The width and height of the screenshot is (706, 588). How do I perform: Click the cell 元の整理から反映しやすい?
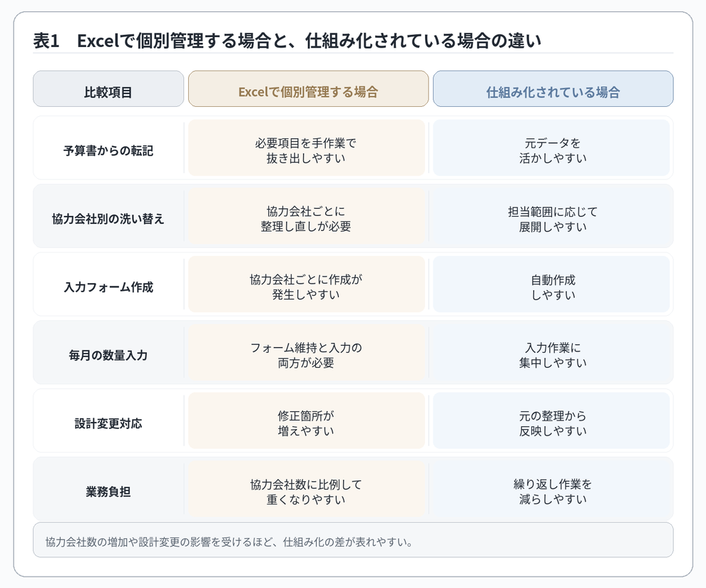point(551,421)
